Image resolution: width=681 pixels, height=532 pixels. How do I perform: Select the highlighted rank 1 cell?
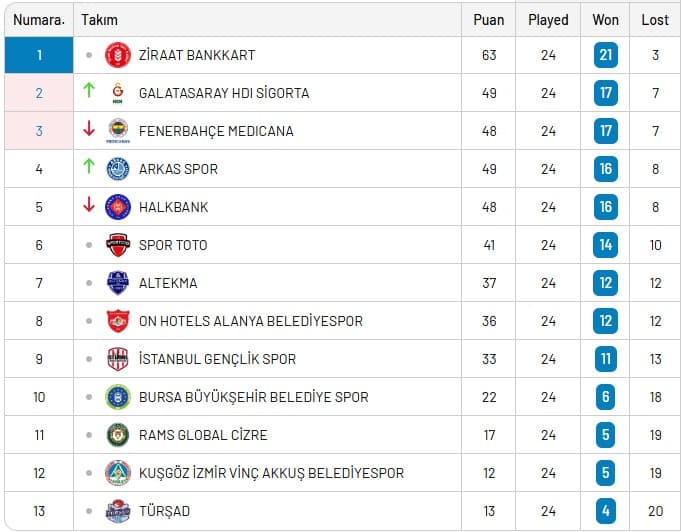pyautogui.click(x=39, y=55)
